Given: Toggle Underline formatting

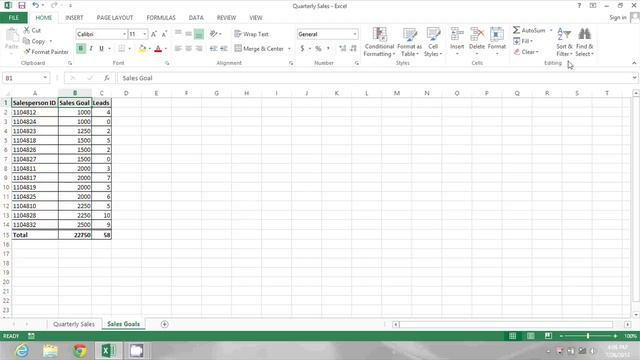Looking at the screenshot, I should point(101,49).
